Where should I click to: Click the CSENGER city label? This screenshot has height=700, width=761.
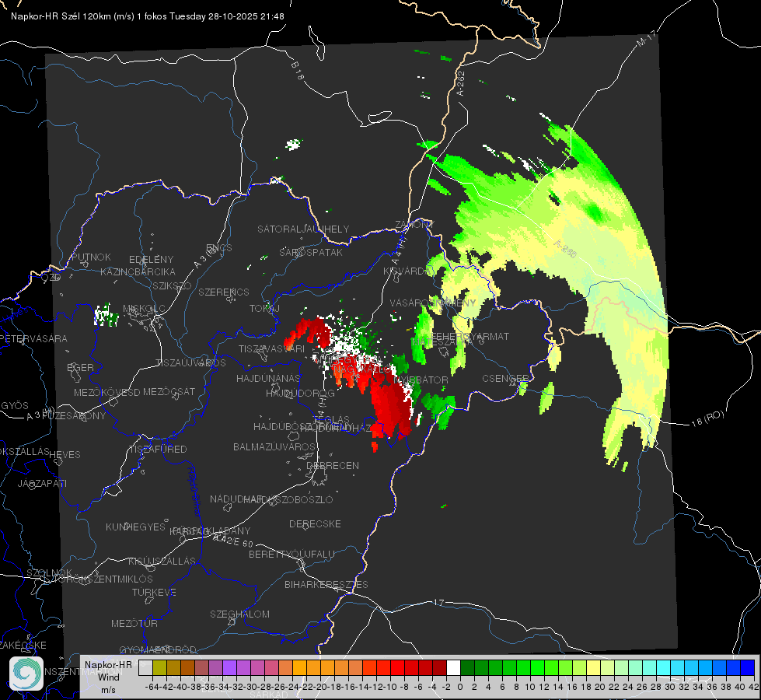click(x=505, y=378)
